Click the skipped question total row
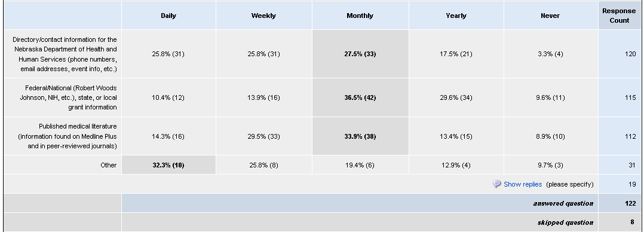The height and width of the screenshot is (232, 644). click(x=321, y=222)
